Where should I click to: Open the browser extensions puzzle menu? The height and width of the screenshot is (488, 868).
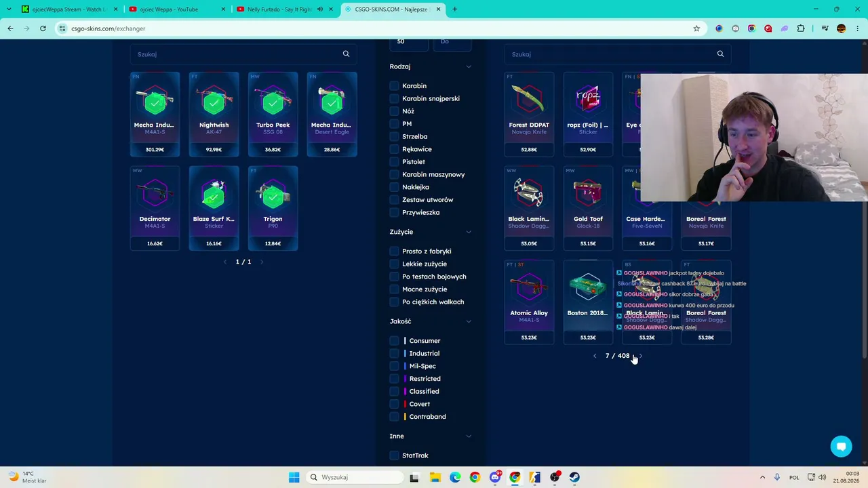point(801,28)
